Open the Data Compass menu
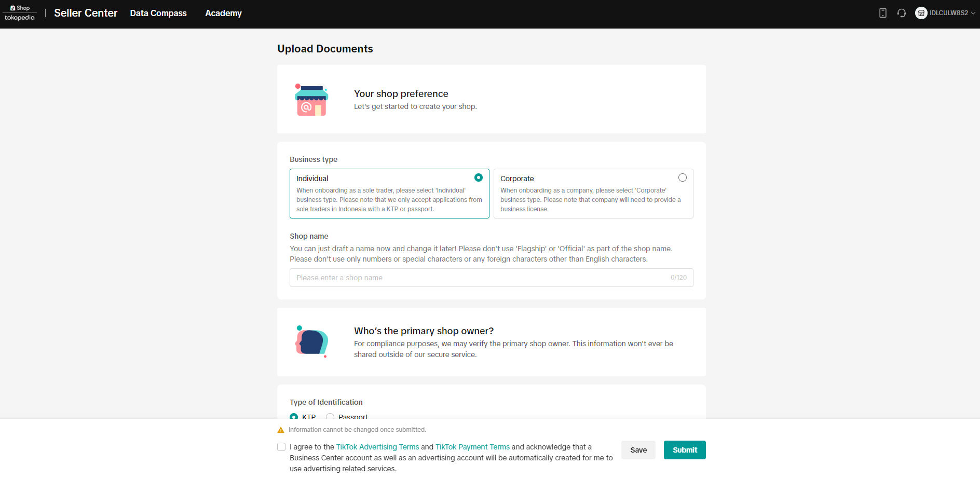The height and width of the screenshot is (478, 980). (158, 13)
